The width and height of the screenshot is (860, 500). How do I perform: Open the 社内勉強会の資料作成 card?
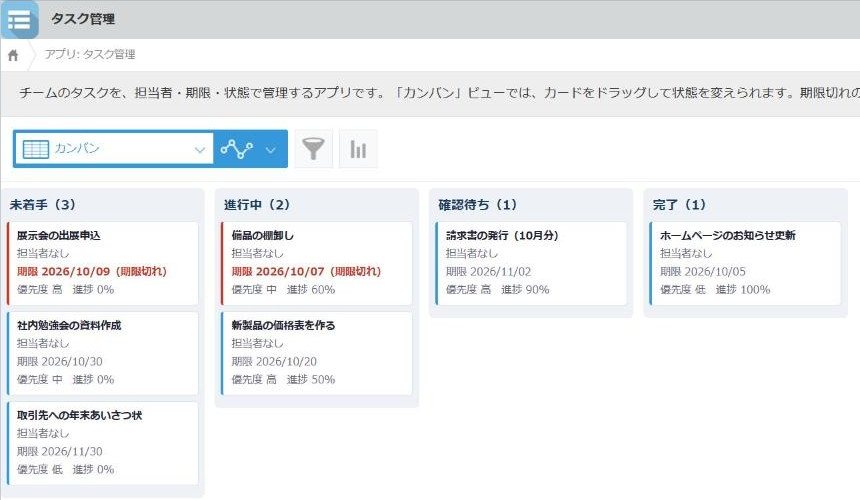[x=103, y=353]
